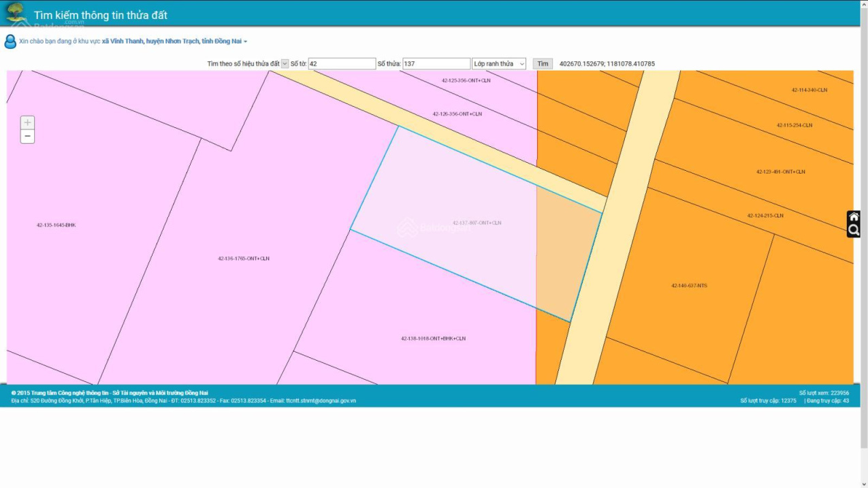Open the 'Lớp ranh thửa' layer dropdown
This screenshot has width=868, height=488.
(499, 64)
